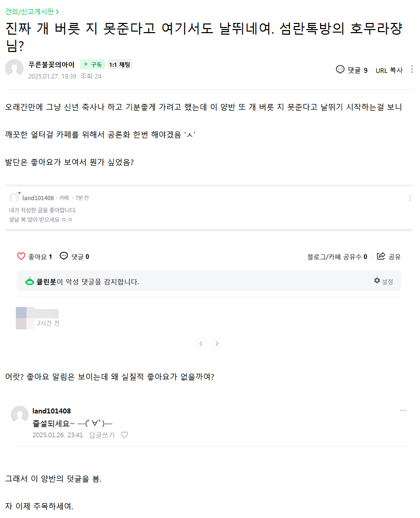Click the red heart 좋아요 icon
The width and height of the screenshot is (420, 518).
[21, 256]
